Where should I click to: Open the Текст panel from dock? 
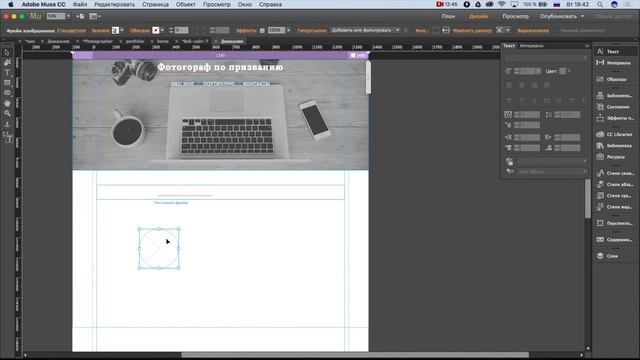(x=614, y=51)
